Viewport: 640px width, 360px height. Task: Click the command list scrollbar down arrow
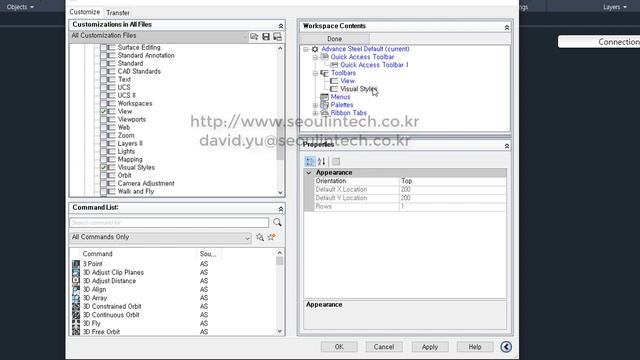point(280,331)
